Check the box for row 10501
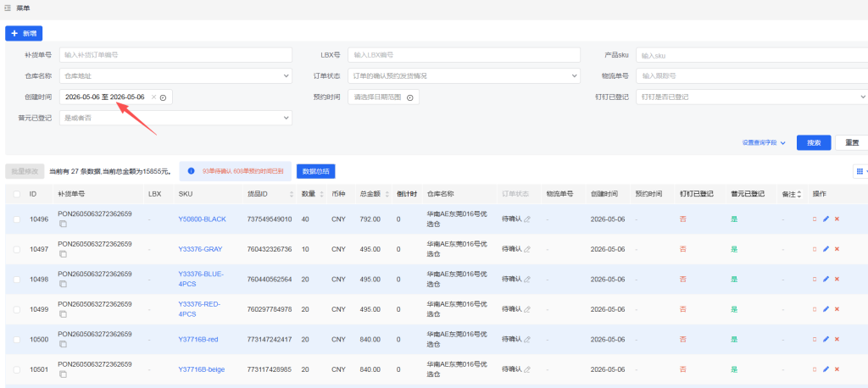Screen dimensions: 868x388 [17, 369]
